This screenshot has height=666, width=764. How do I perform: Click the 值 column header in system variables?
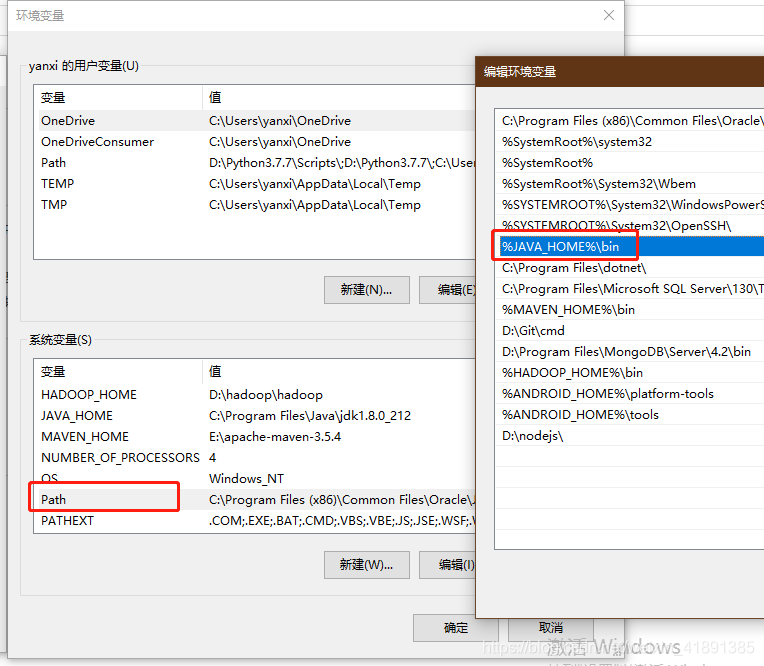pyautogui.click(x=339, y=372)
